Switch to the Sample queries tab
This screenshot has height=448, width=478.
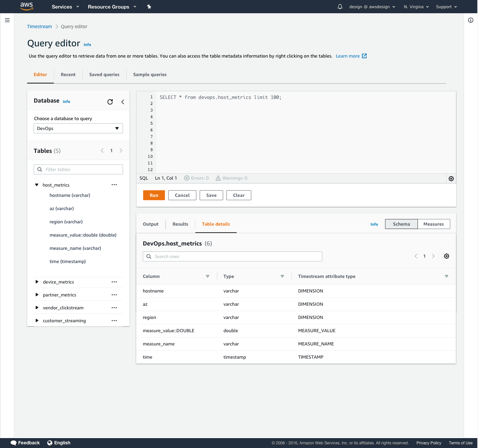point(150,74)
